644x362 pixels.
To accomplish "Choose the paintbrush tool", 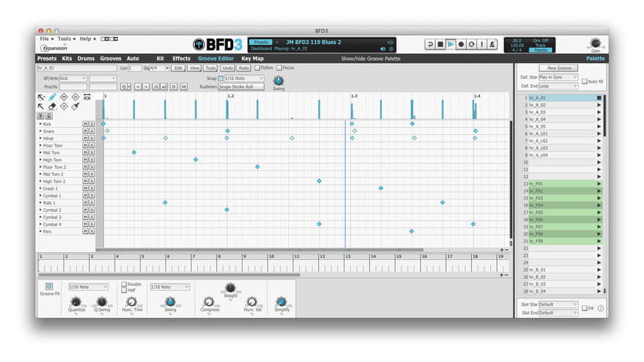I will coord(75,107).
